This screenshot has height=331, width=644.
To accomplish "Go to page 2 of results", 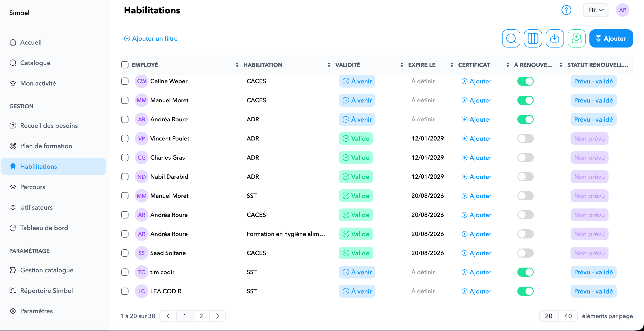I will coord(201,316).
